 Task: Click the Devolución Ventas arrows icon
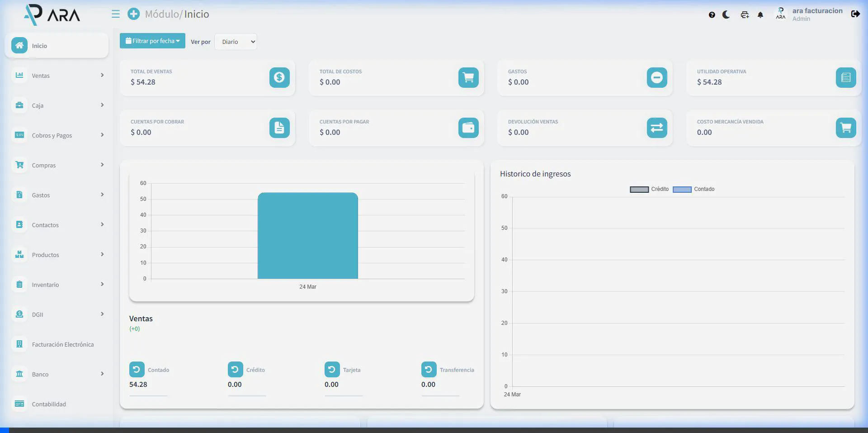tap(656, 128)
